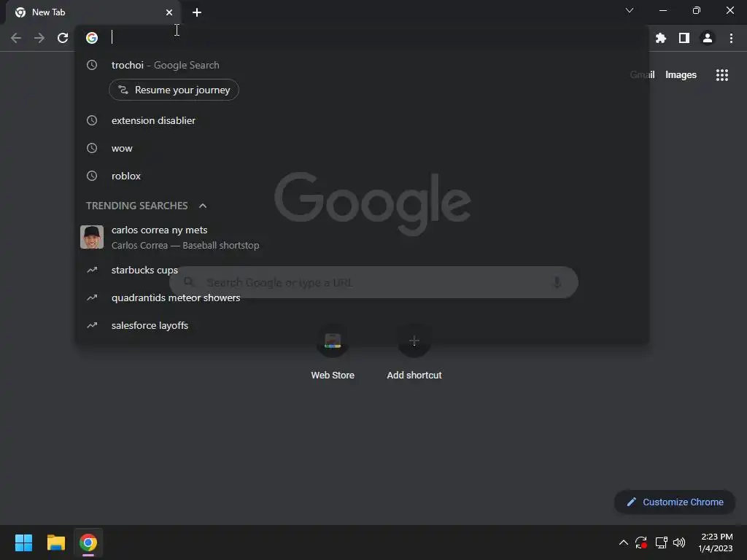Click the sync status tray icon
This screenshot has width=747, height=560.
pos(641,542)
